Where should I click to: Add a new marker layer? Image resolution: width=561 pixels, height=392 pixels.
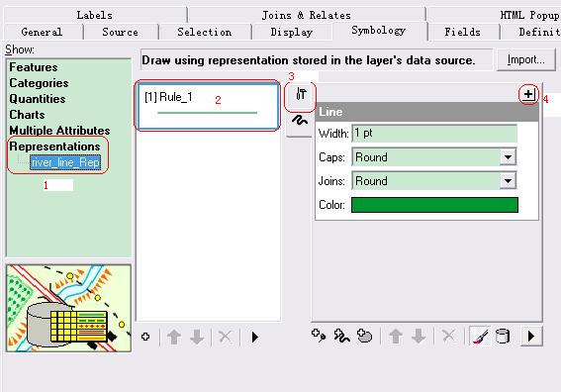coord(318,337)
